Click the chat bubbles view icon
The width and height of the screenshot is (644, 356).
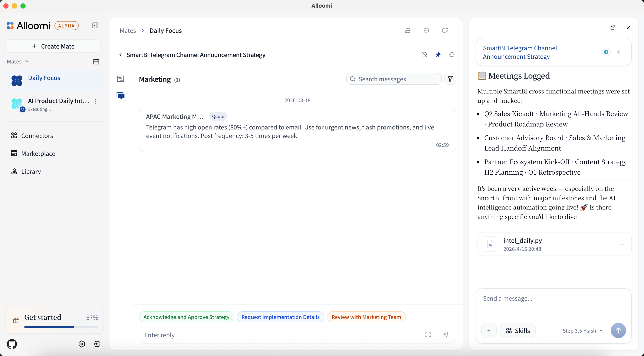click(x=121, y=96)
